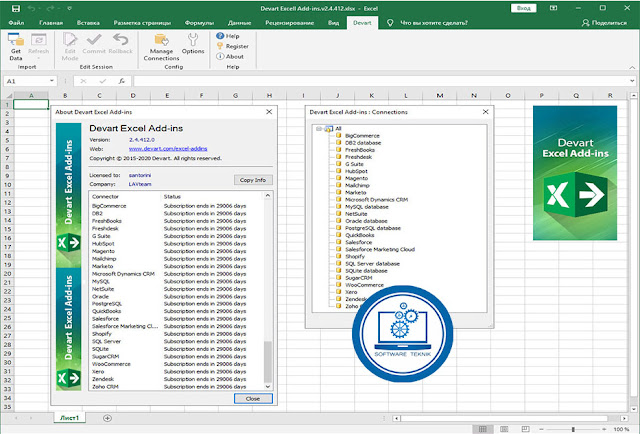Close the Connections dialog with X
640x434 pixels.
click(485, 111)
